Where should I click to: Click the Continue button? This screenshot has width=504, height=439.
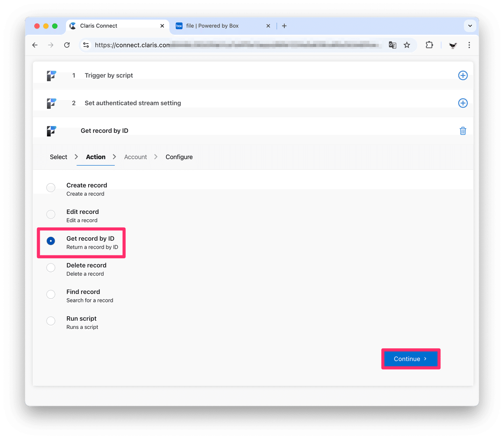point(410,359)
